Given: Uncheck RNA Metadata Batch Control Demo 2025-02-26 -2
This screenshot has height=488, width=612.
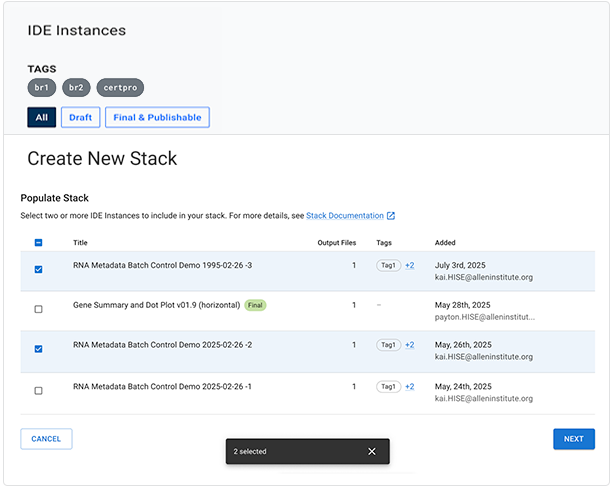Looking at the screenshot, I should (x=38, y=349).
